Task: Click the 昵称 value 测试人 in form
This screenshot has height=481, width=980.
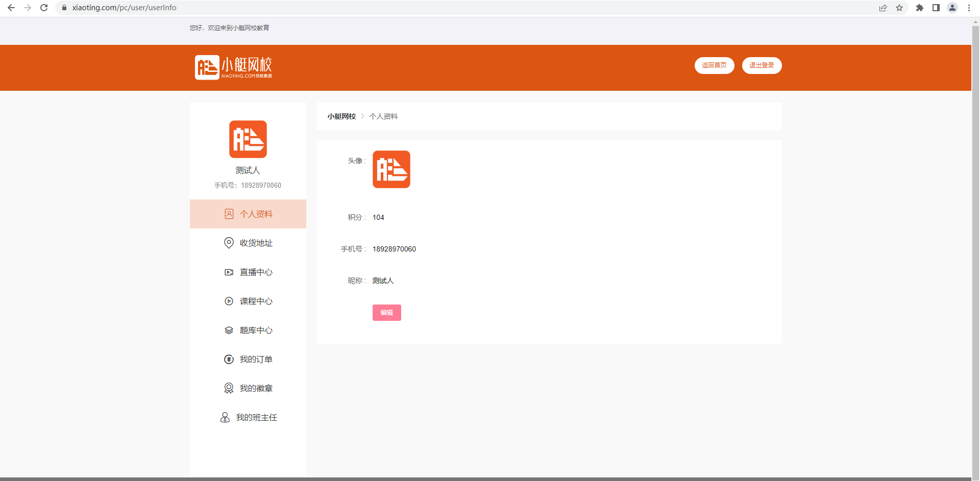Action: point(383,281)
